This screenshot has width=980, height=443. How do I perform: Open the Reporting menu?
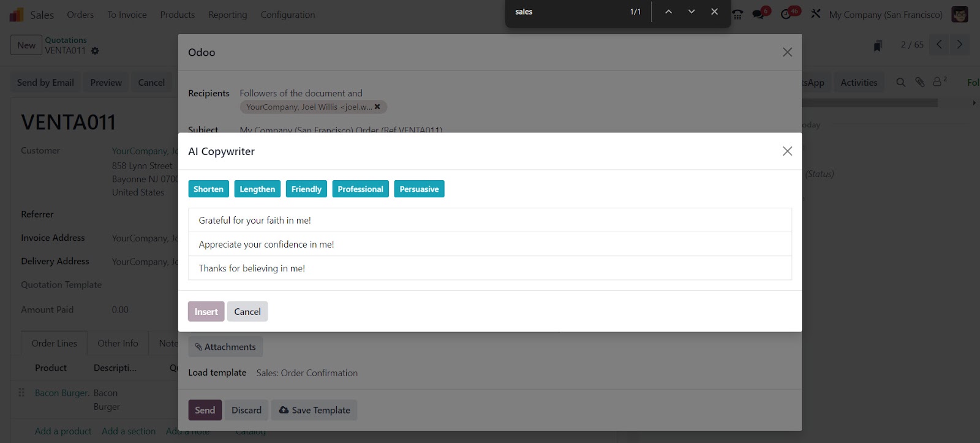(227, 15)
